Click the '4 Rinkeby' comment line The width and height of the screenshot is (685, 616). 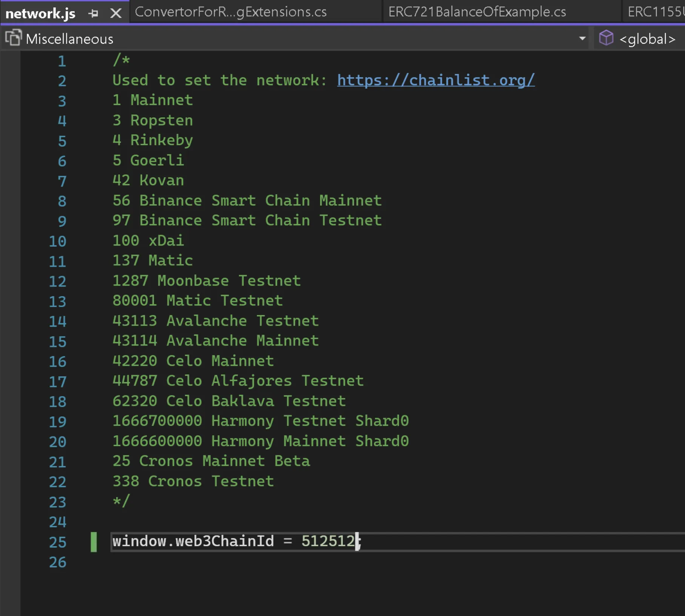[153, 140]
